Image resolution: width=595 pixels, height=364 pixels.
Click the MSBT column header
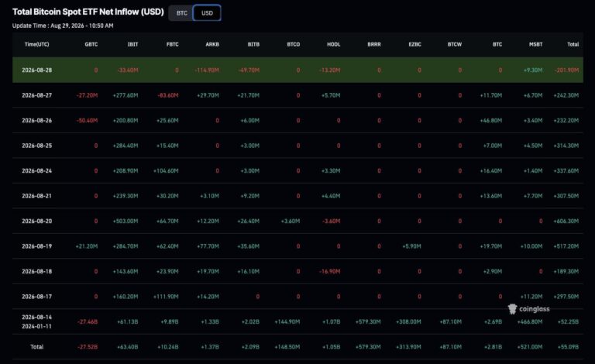[535, 44]
